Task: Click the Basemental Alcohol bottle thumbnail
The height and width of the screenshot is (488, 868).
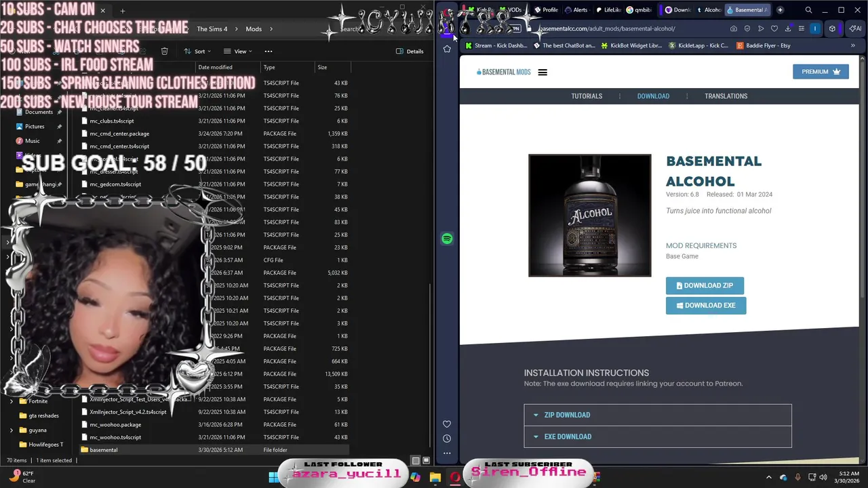Action: coord(590,216)
